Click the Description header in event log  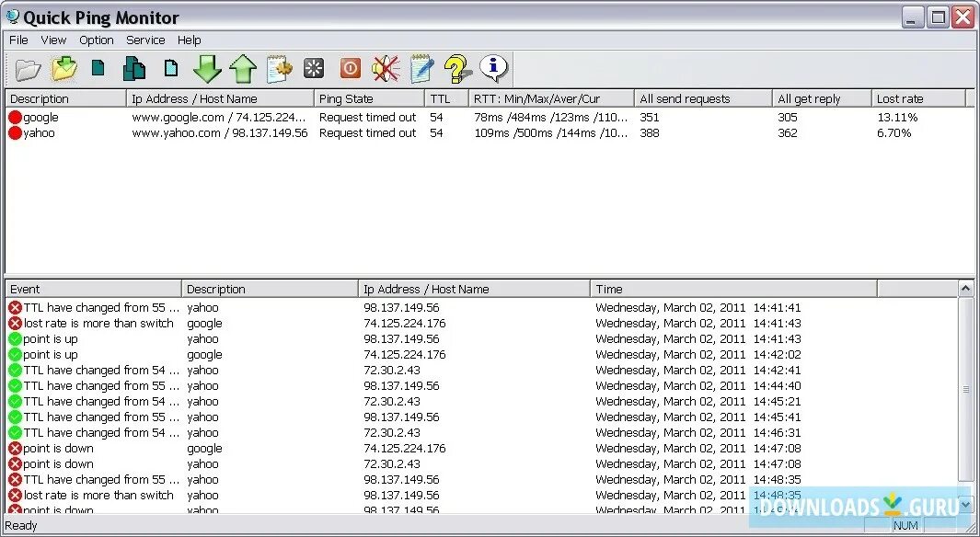click(x=270, y=289)
